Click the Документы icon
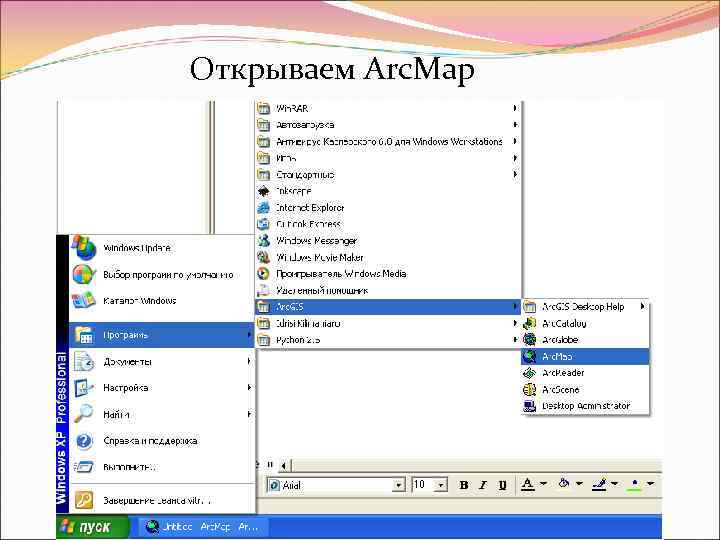 [x=84, y=362]
